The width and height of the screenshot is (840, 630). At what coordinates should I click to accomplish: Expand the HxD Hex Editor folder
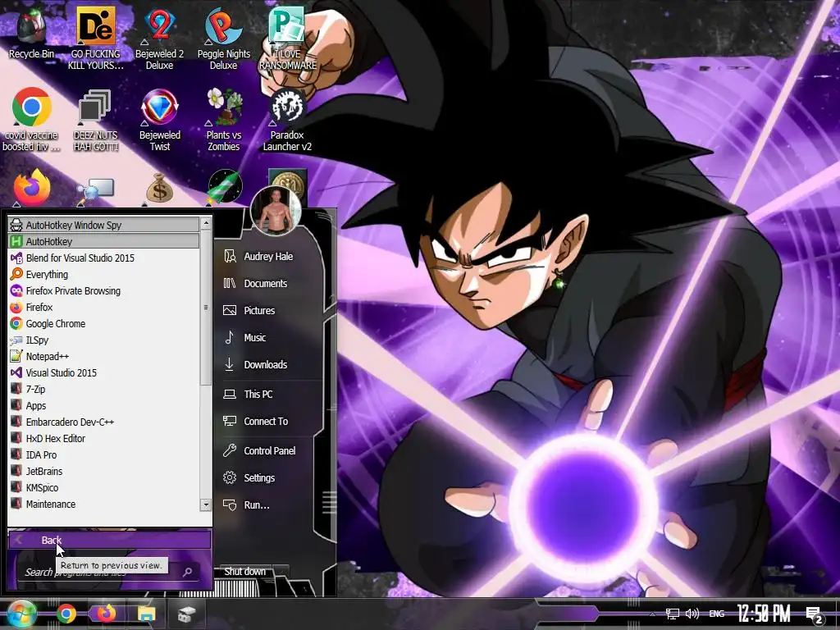point(104,438)
